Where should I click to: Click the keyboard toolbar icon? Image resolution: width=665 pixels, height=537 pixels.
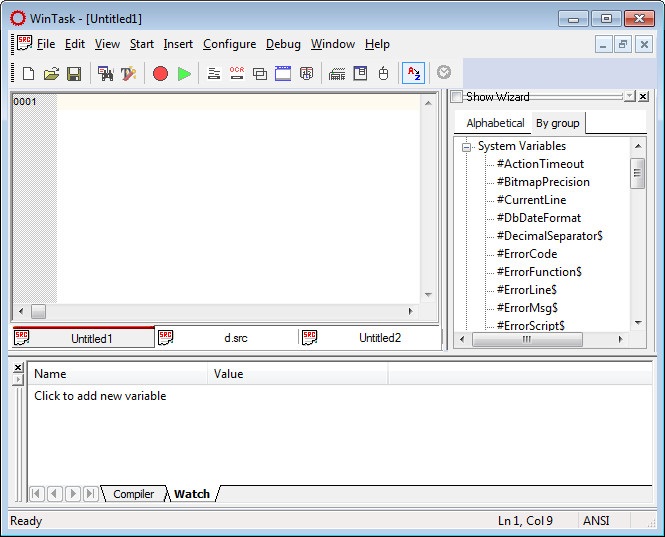tap(337, 75)
